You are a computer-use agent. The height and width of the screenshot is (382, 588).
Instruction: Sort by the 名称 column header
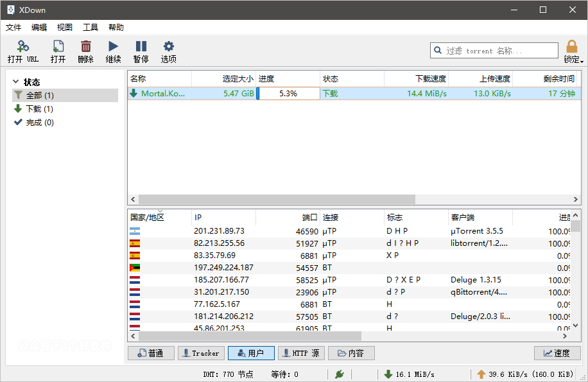pos(160,79)
